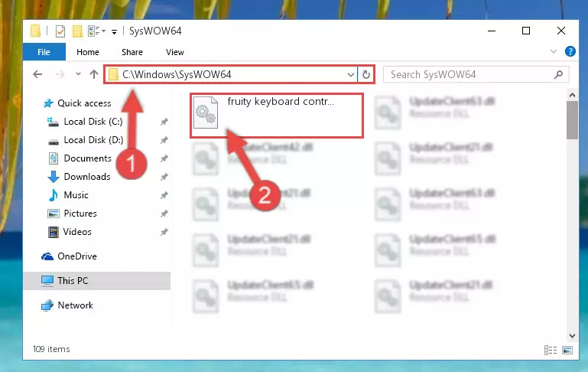Click the pin icon beside Local Disk (D:)
588x372 pixels.
pyautogui.click(x=164, y=140)
